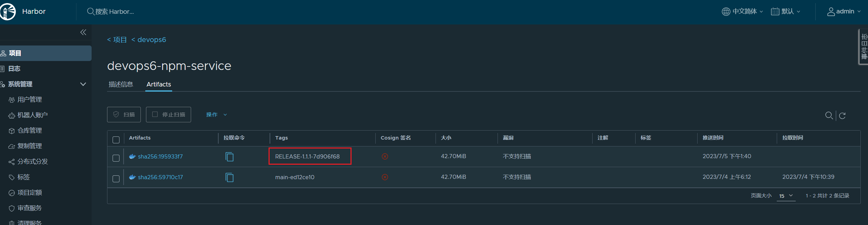Open 项目 in the sidebar
This screenshot has width=868, height=225.
pos(46,53)
